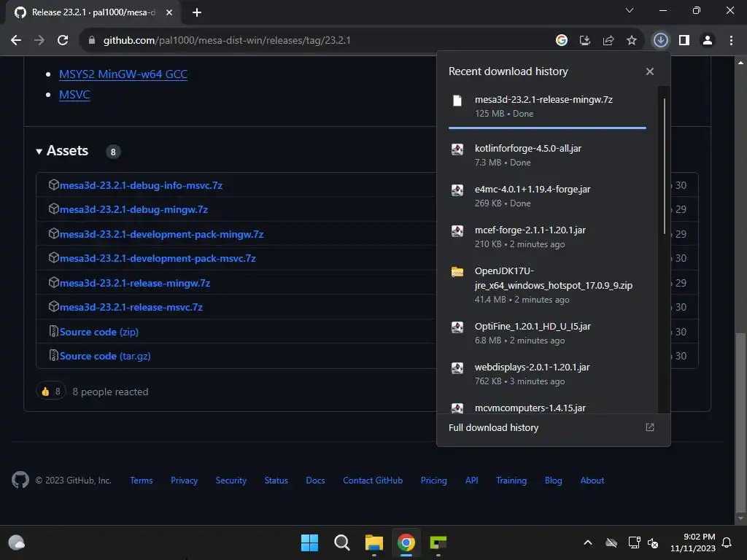Open mcvmcomputers-1.4.15.jar download entry

point(547,408)
